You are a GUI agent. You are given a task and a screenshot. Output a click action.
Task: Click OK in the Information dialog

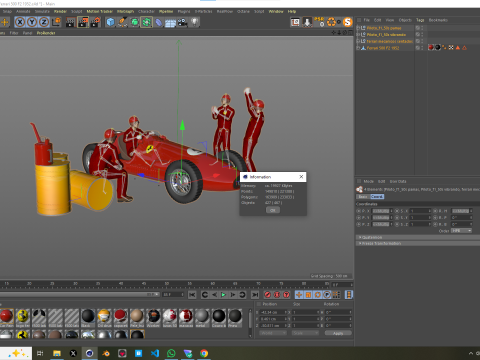tap(273, 210)
